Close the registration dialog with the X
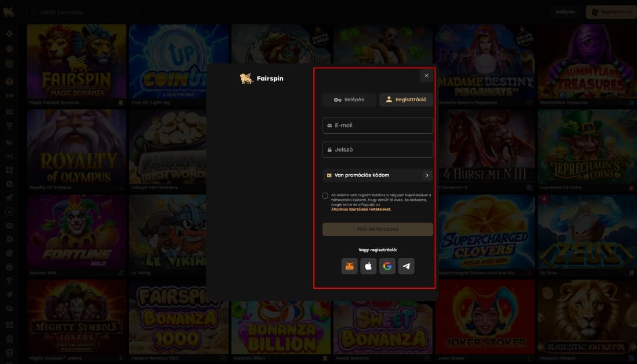This screenshot has height=364, width=637. point(426,75)
